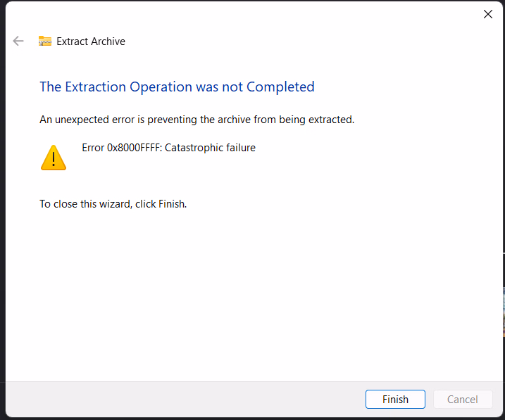Click the zipped folder icon beside Extract Archive

45,42
